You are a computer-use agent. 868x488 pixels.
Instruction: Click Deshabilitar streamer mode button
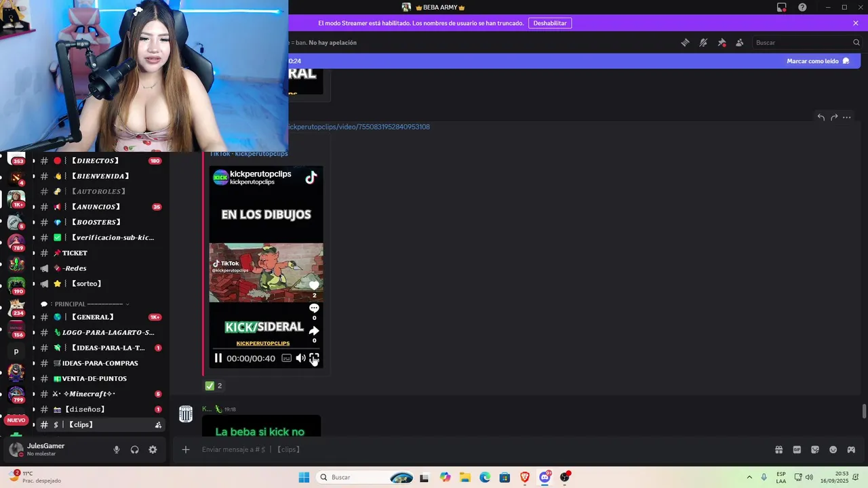[x=549, y=23]
